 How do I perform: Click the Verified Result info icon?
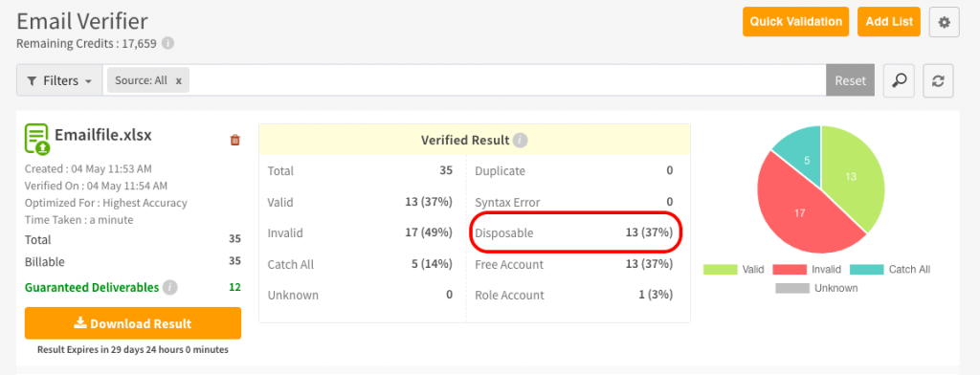point(520,140)
